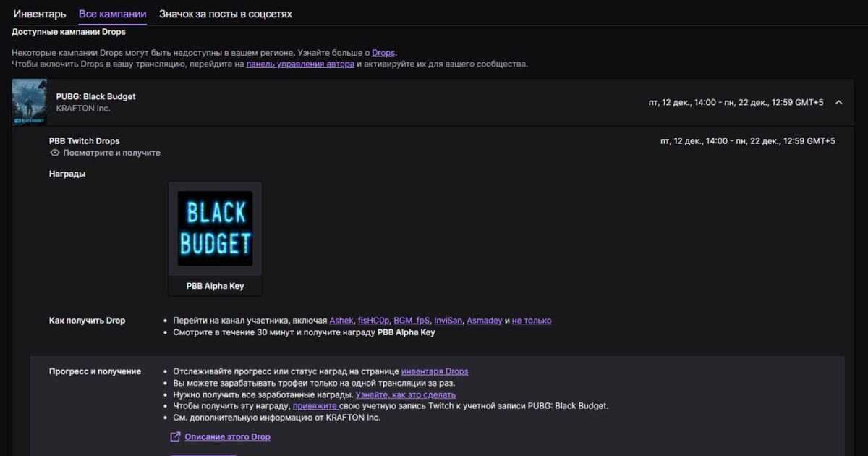Open the Описание этого Drop link
868x456 pixels.
(227, 437)
